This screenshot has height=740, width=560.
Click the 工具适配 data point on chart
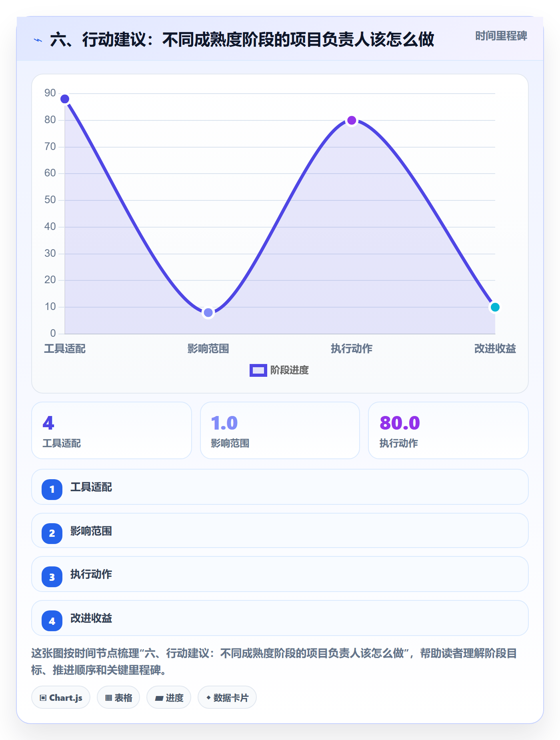(65, 99)
